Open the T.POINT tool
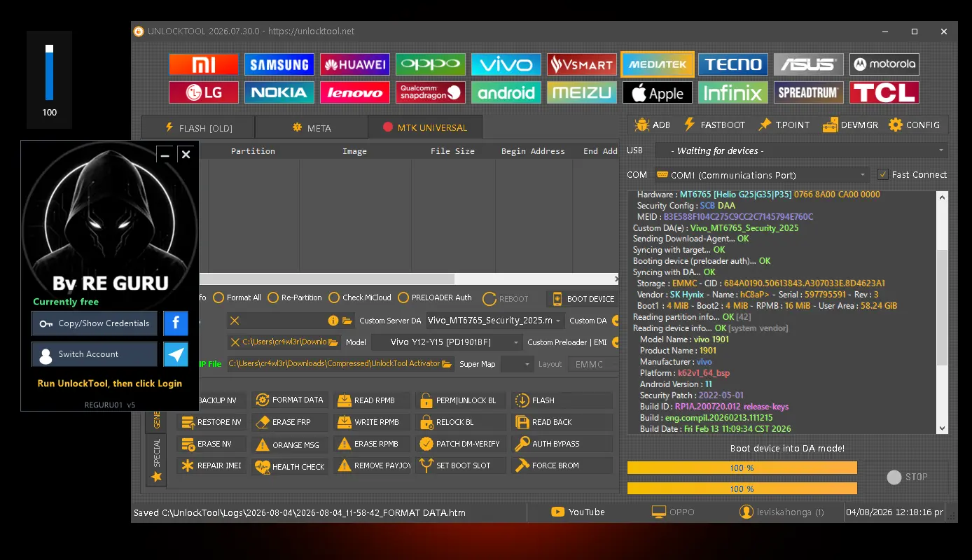The image size is (972, 560). pyautogui.click(x=783, y=125)
